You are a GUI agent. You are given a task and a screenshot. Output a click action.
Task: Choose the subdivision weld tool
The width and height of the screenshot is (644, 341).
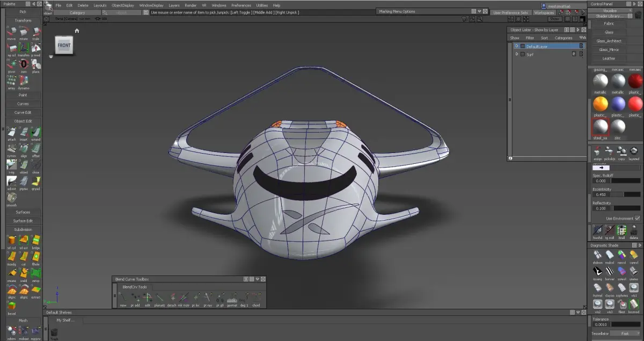click(24, 274)
